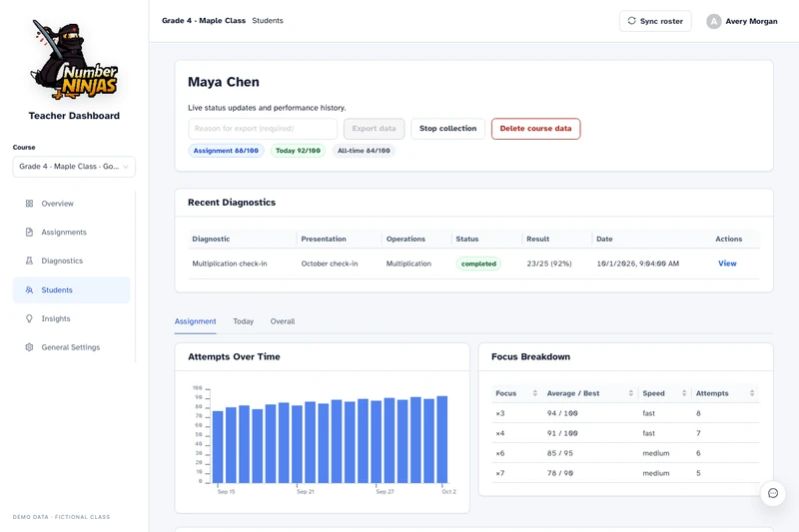This screenshot has height=532, width=799.
Task: Switch to the Overall tab
Action: click(x=283, y=321)
